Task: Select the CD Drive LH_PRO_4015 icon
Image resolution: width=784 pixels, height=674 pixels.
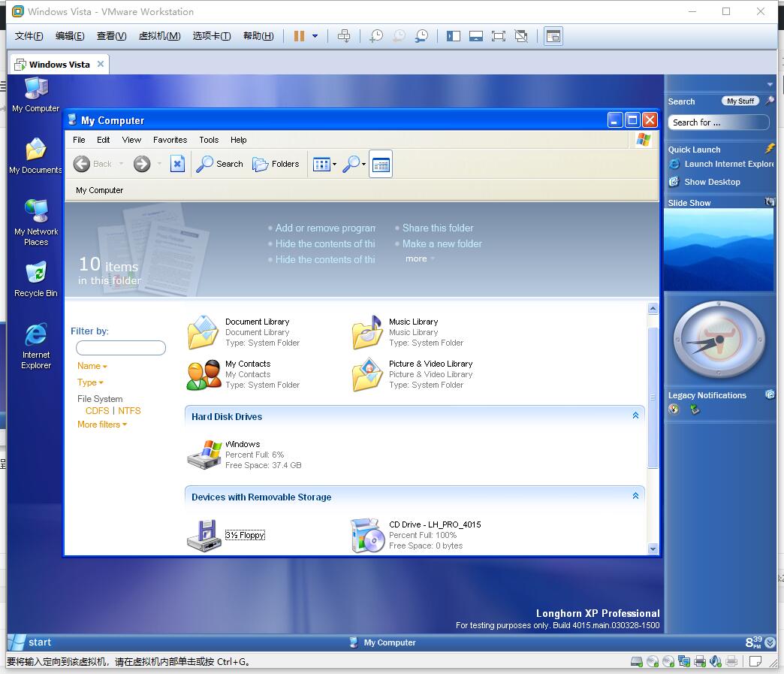Action: [367, 536]
